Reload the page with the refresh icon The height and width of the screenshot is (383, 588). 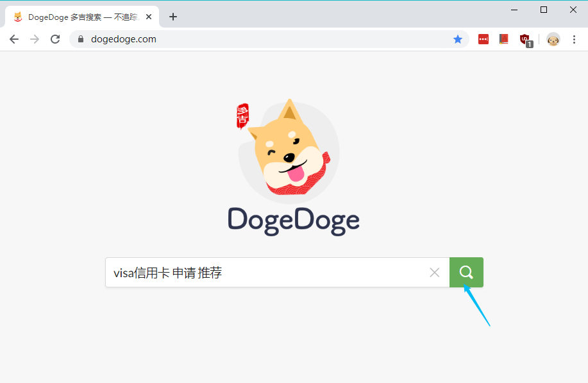(x=55, y=39)
